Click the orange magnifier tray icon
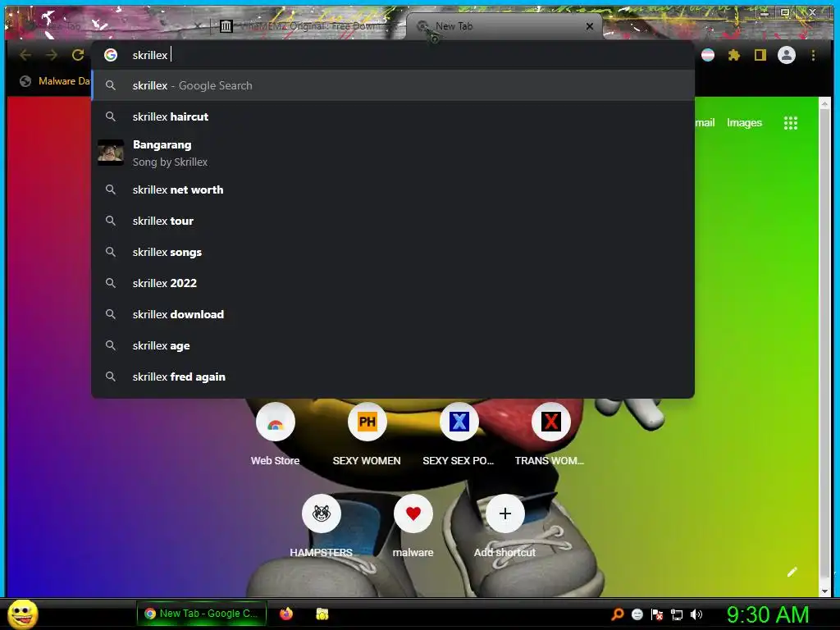 coord(617,614)
